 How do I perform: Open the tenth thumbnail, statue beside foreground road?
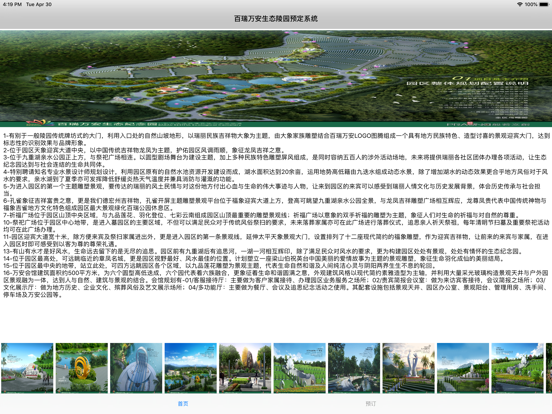point(518,368)
